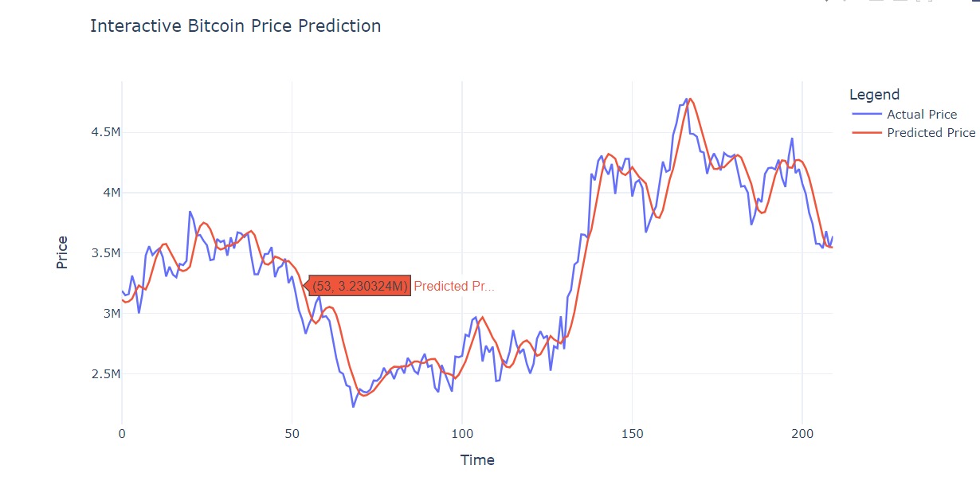Click the Legend heading text
Image resolution: width=980 pixels, height=504 pixels.
(x=874, y=95)
